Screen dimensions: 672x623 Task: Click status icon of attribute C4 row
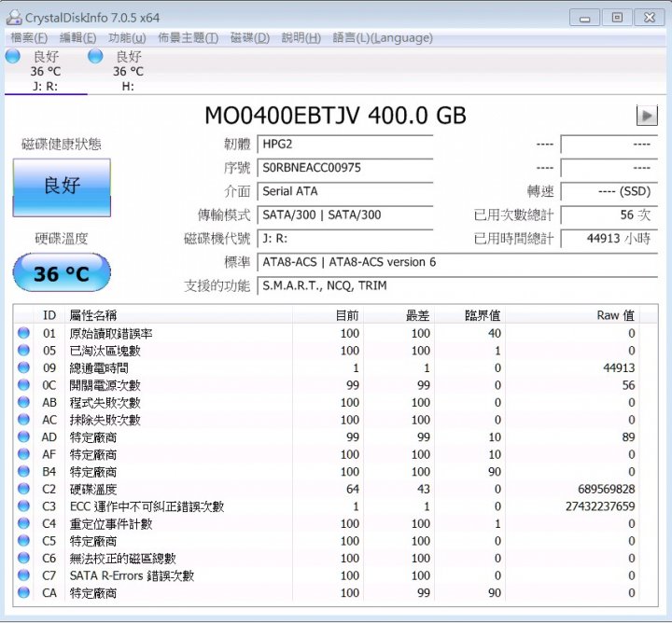[x=23, y=523]
